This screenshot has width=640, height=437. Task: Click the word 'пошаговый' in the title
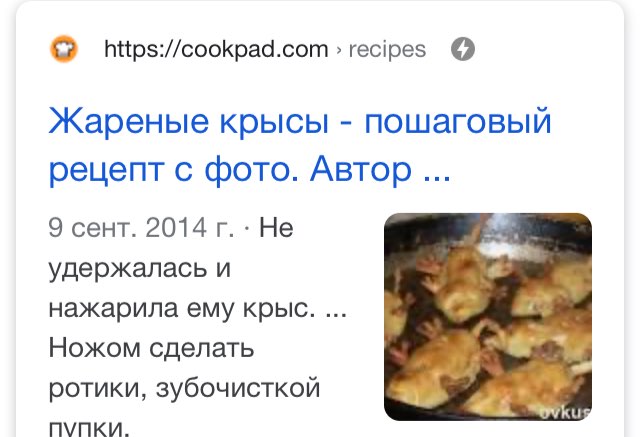[458, 122]
